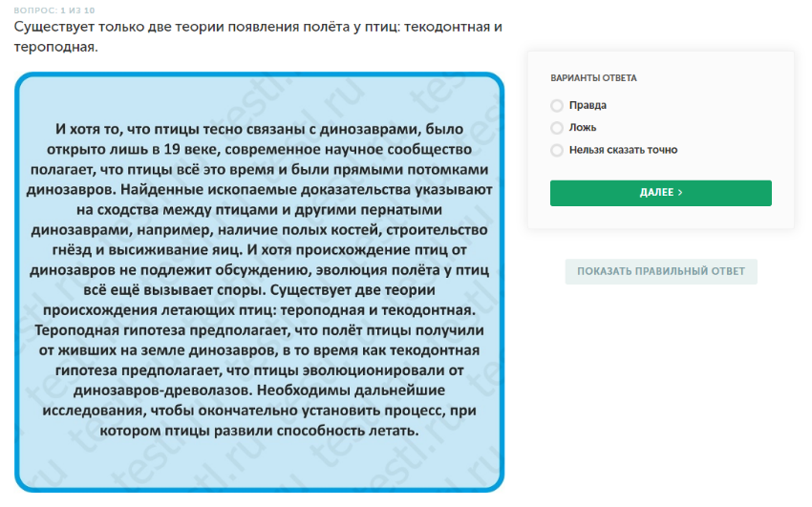Image resolution: width=812 pixels, height=507 pixels.
Task: Click the "Нельзя сказать точно" label text
Action: 623,150
